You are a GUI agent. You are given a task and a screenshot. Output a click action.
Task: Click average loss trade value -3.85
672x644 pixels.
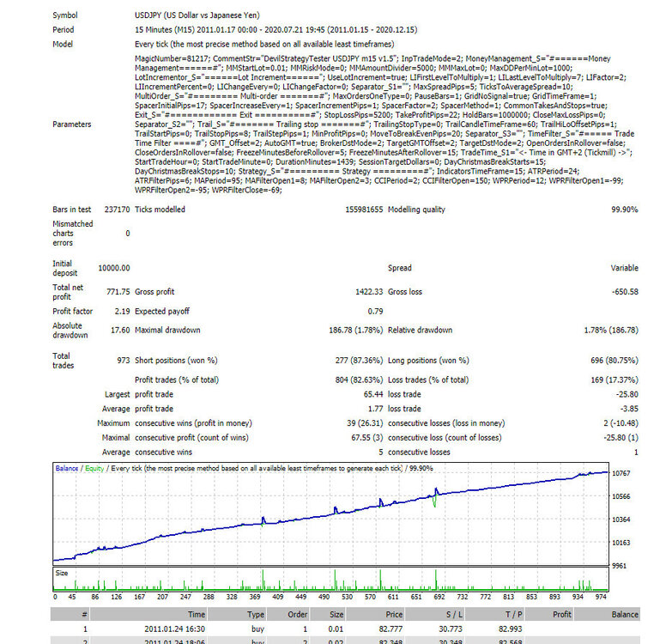[629, 409]
